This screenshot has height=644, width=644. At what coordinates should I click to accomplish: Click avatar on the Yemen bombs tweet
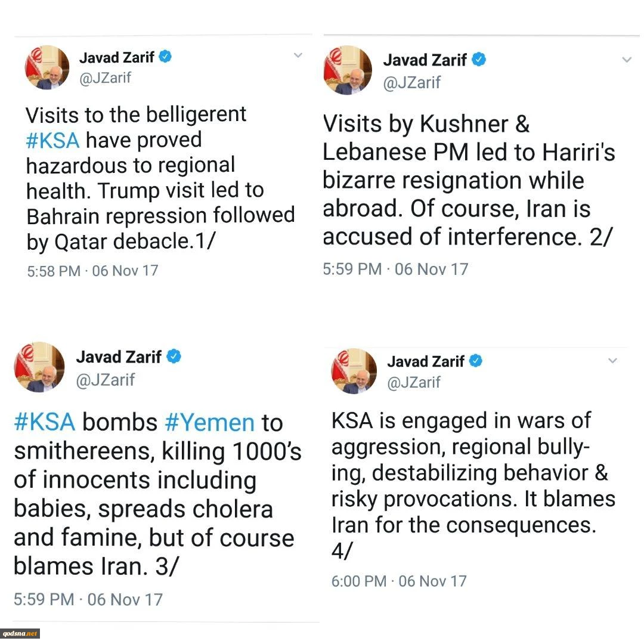tap(39, 367)
